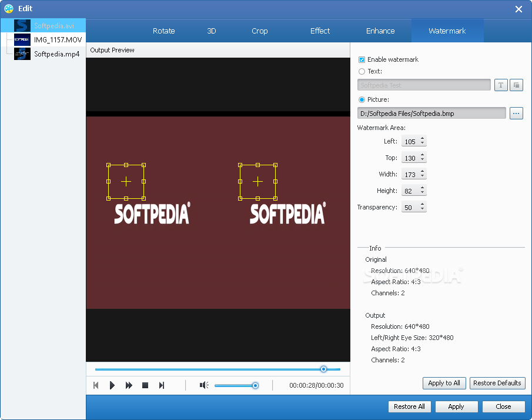532x420 pixels.
Task: Select Softpedia.mp4 in the file list
Action: pyautogui.click(x=56, y=54)
